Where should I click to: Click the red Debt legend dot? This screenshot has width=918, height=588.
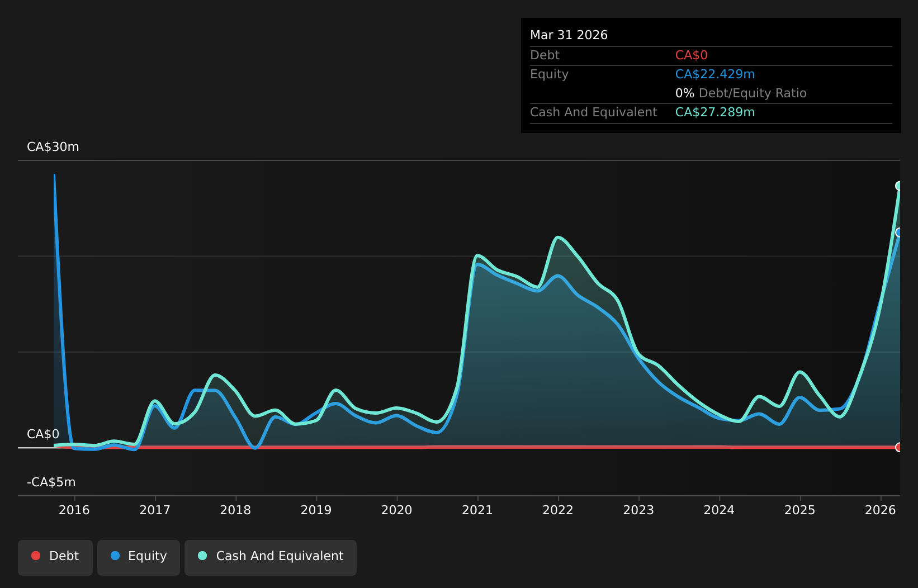click(36, 556)
